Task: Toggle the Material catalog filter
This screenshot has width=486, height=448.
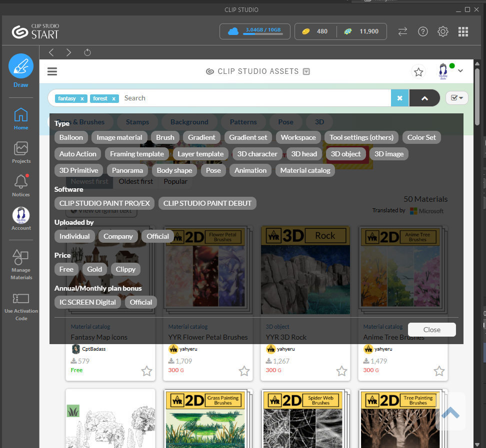Action: coord(305,170)
